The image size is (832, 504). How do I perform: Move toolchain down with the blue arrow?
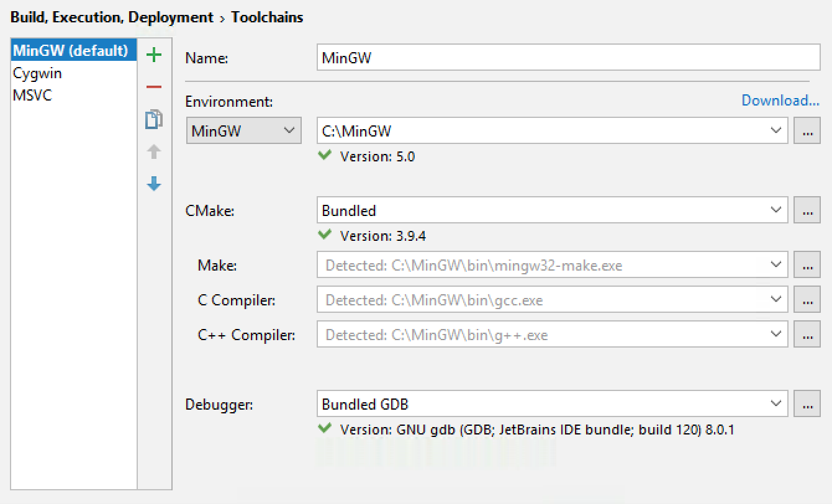[154, 184]
